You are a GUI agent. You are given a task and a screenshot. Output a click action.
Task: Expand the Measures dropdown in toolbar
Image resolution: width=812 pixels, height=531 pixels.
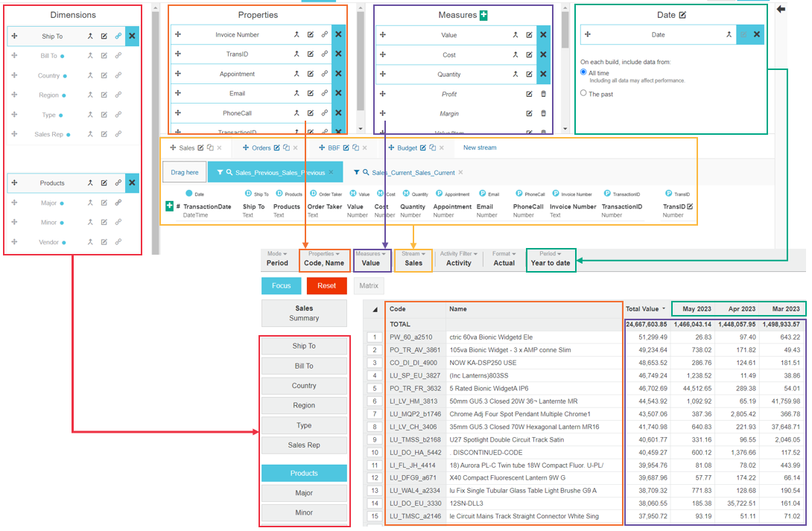coord(370,258)
